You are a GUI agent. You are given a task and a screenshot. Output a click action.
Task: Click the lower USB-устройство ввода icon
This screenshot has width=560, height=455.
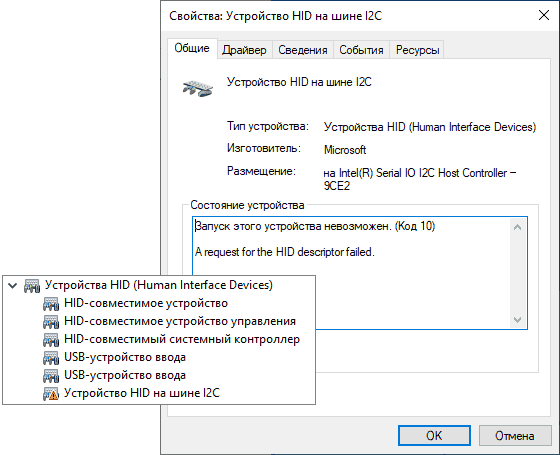pyautogui.click(x=51, y=376)
